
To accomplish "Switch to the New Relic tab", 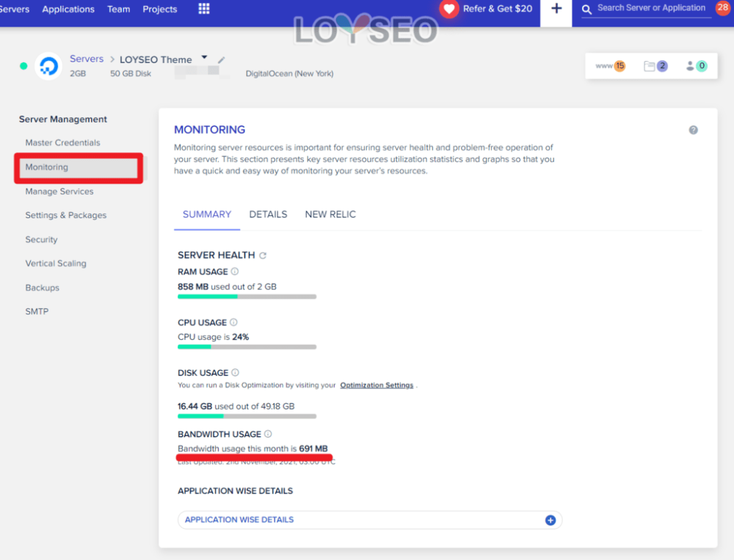I will click(x=330, y=214).
